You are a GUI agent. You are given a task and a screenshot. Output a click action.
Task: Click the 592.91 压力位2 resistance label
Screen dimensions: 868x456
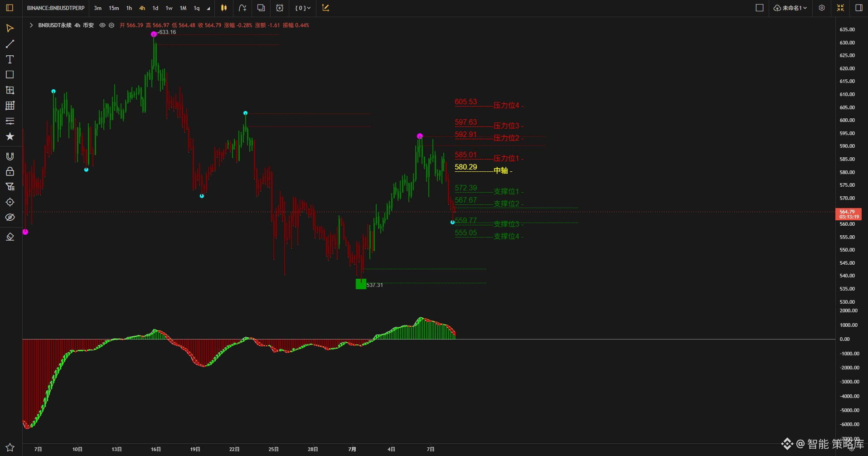pos(489,136)
